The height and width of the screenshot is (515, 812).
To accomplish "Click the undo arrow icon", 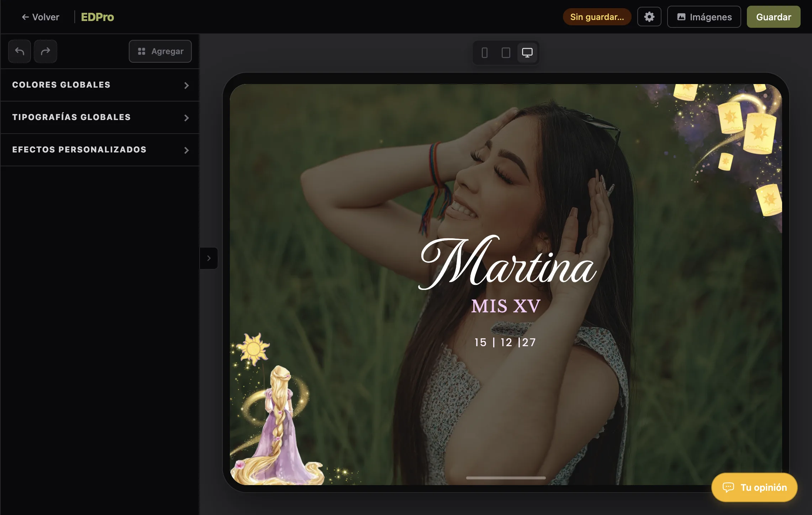I will point(20,51).
